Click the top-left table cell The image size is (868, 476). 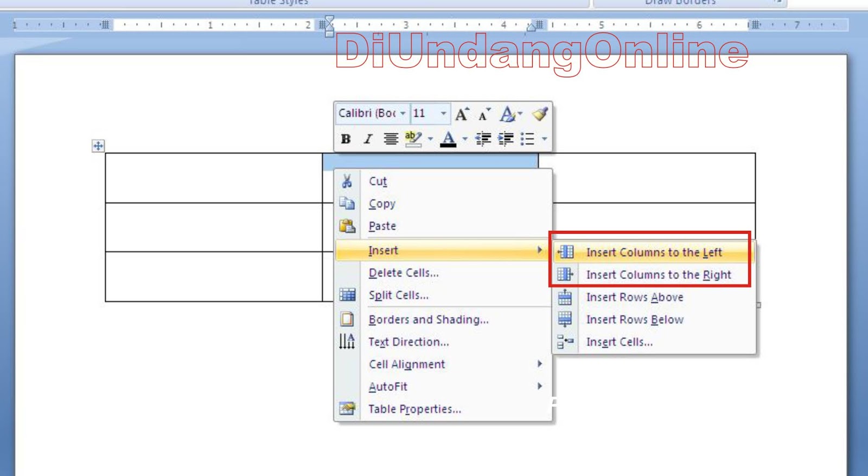tap(214, 178)
